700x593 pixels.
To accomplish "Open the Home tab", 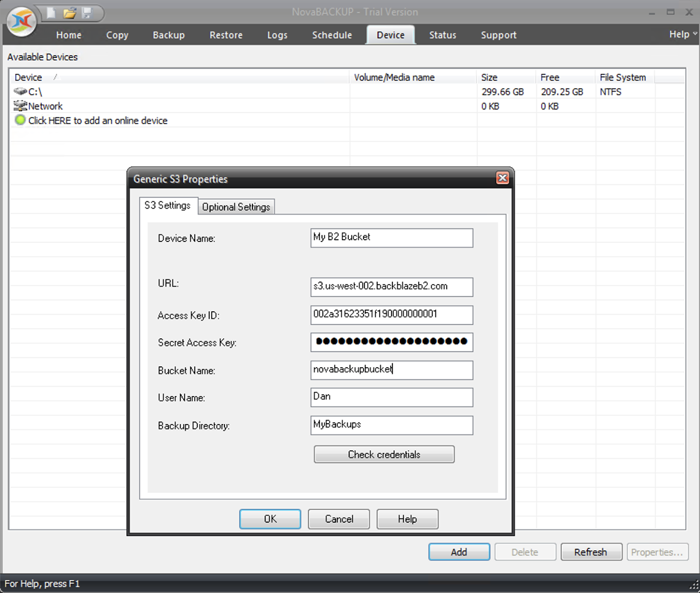I will 69,35.
